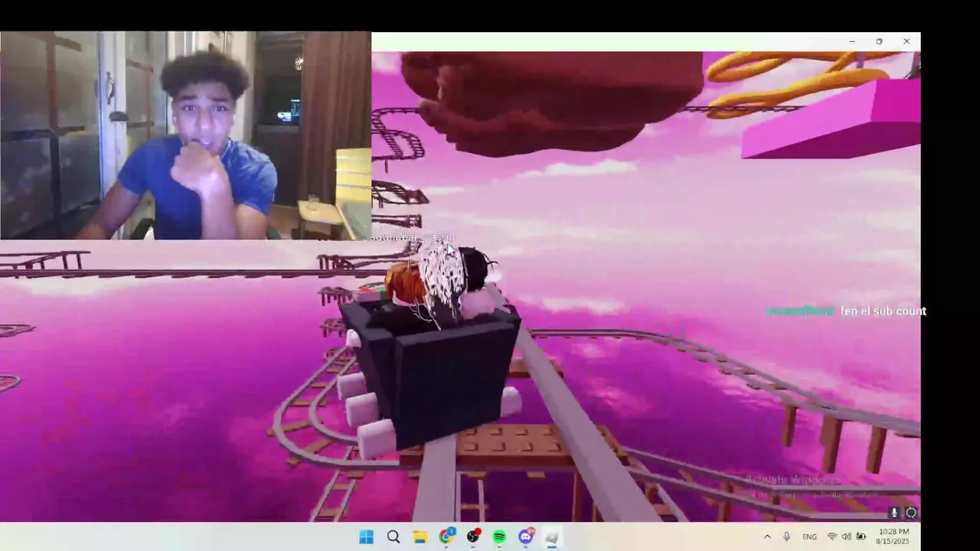This screenshot has width=980, height=551.
Task: Switch the ENG input language indicator
Action: [809, 537]
